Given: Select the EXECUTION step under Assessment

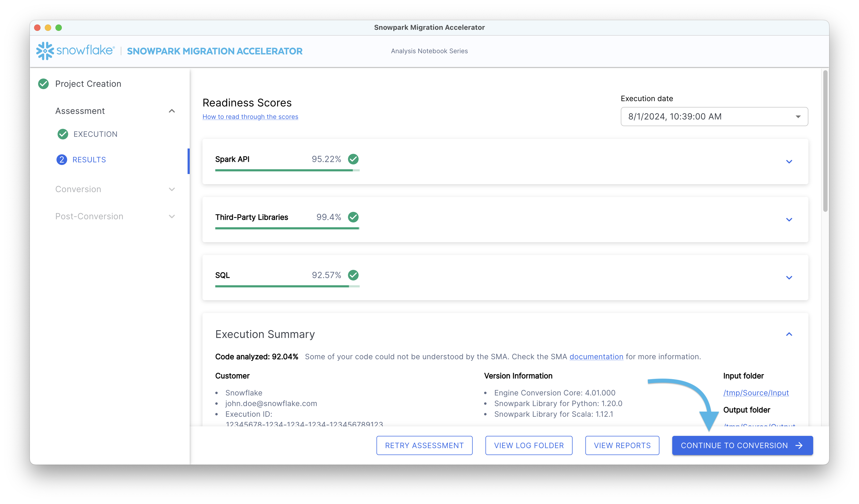Looking at the screenshot, I should pos(95,134).
